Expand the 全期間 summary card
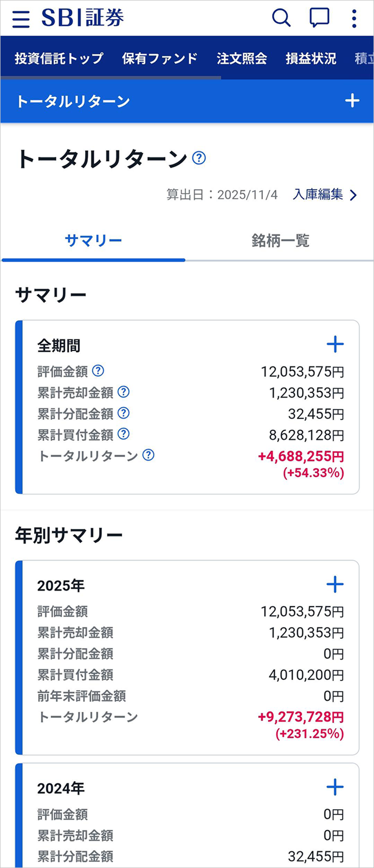Screen dimensions: 374x868 335,344
